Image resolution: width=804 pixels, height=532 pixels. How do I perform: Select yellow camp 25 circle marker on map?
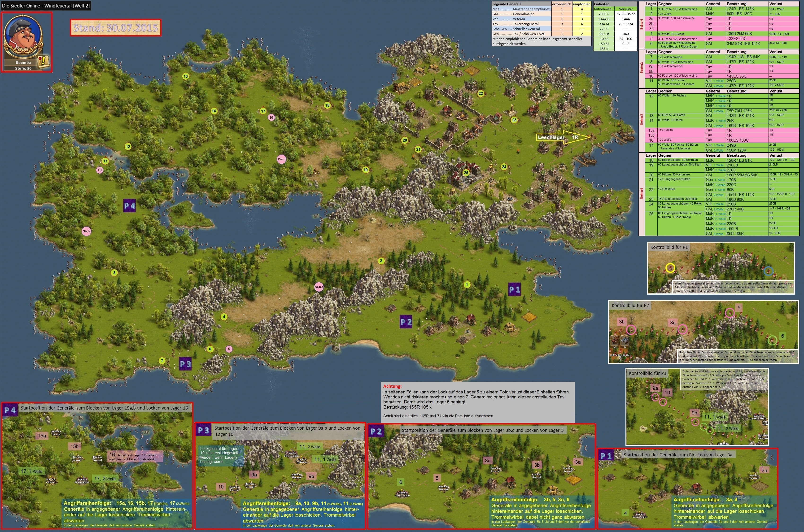point(466,173)
